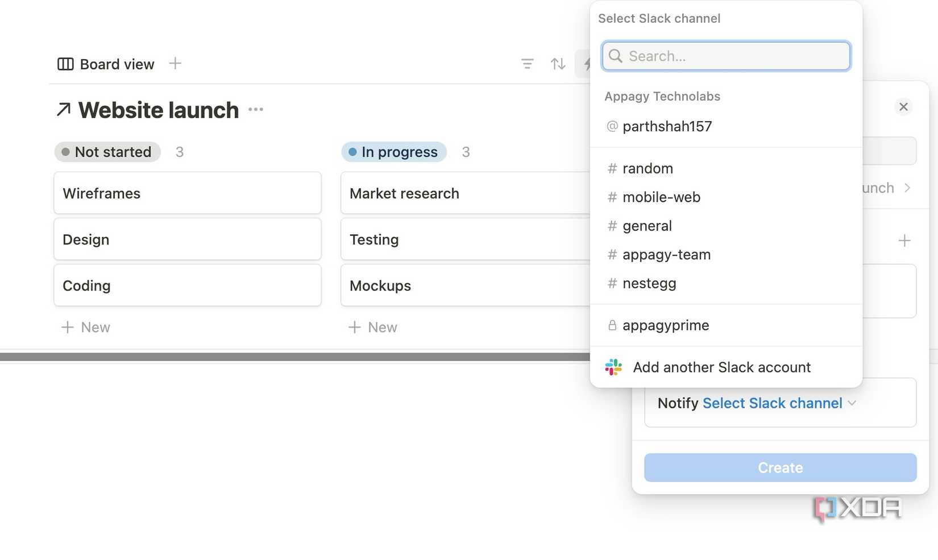Add New card under Not started
This screenshot has width=938, height=560.
pos(86,327)
